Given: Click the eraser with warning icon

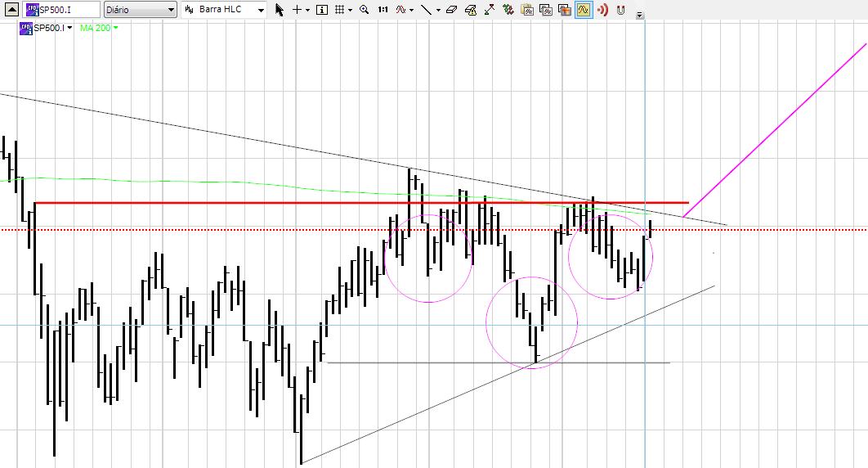Looking at the screenshot, I should pos(471,10).
